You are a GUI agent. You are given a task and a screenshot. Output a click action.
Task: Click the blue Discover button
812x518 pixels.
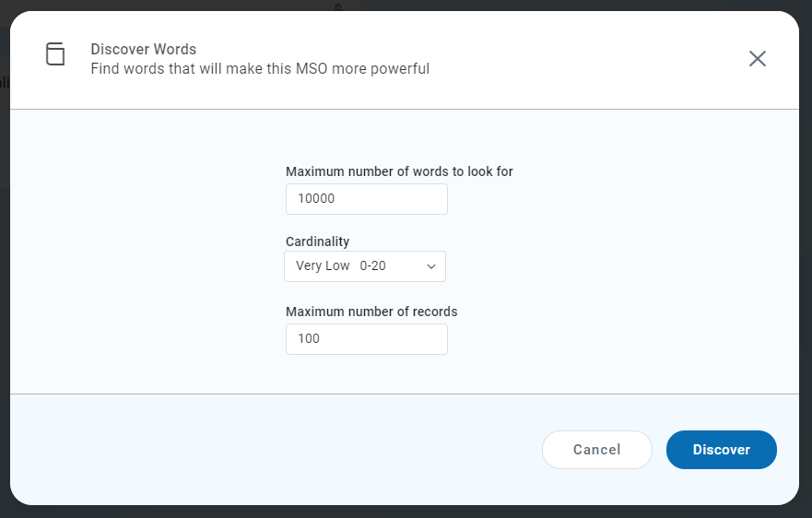(722, 450)
